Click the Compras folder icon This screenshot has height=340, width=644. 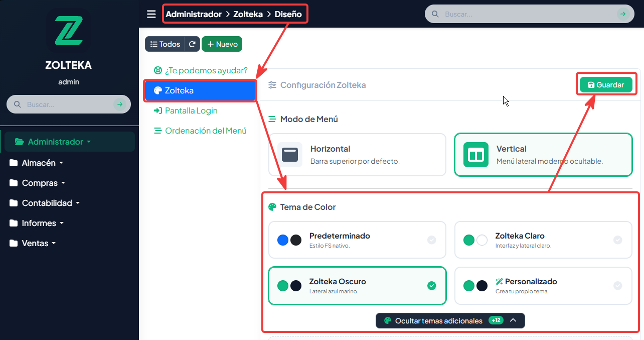pos(14,183)
